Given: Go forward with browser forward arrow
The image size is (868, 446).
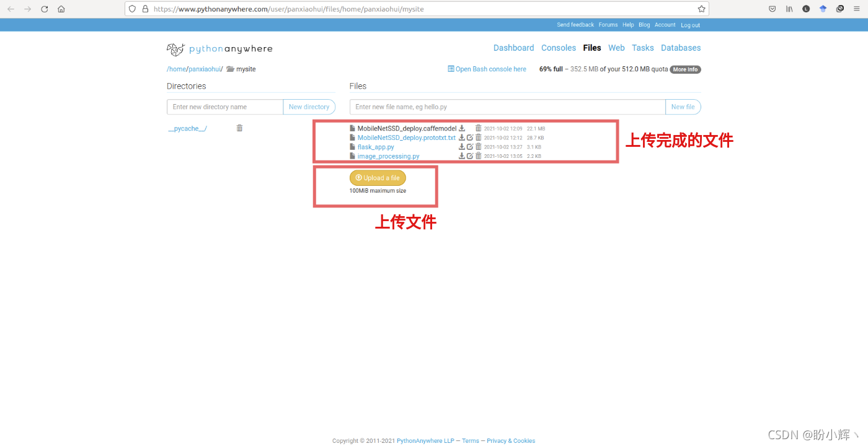Looking at the screenshot, I should coord(27,9).
